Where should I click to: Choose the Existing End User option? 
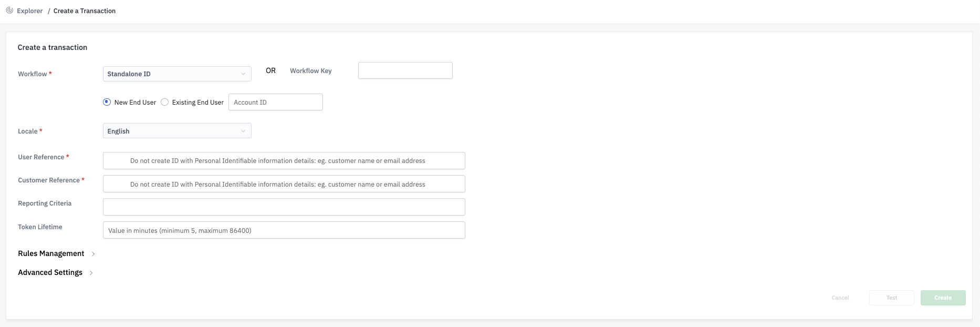[x=165, y=103]
